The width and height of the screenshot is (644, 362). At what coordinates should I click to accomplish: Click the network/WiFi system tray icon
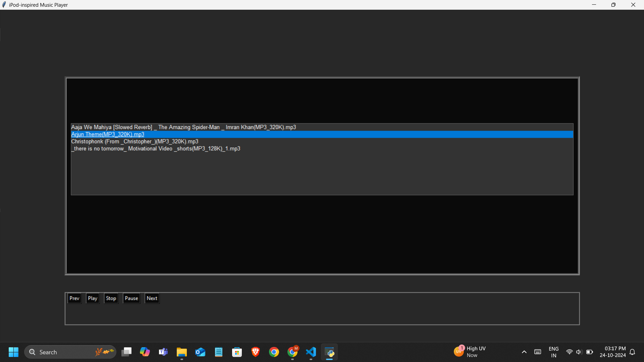(569, 352)
